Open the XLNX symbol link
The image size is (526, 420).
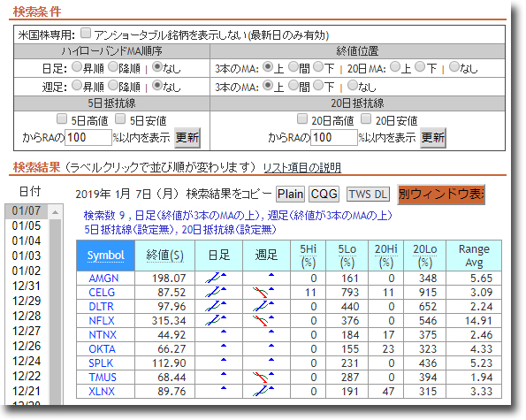(x=102, y=392)
